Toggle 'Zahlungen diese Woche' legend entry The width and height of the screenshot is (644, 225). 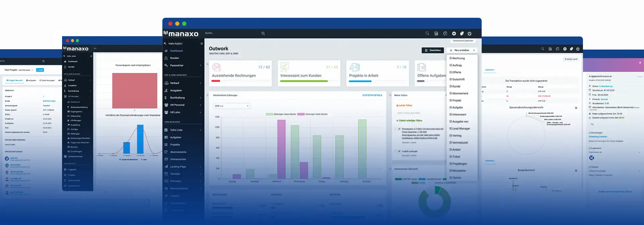281,114
